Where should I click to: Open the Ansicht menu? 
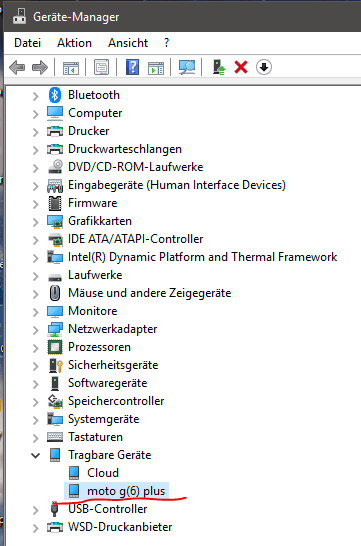pyautogui.click(x=128, y=43)
